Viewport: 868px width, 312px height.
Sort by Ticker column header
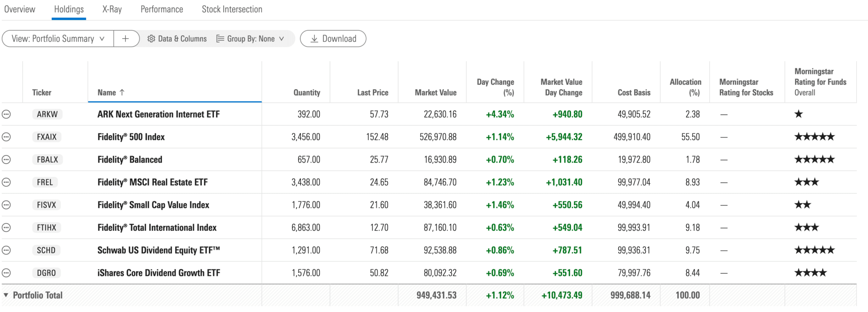point(42,93)
